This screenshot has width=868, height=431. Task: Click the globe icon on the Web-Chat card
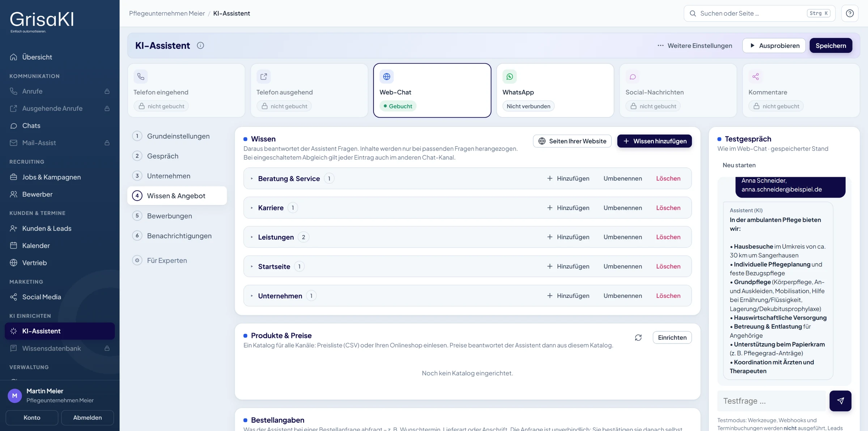(x=387, y=77)
